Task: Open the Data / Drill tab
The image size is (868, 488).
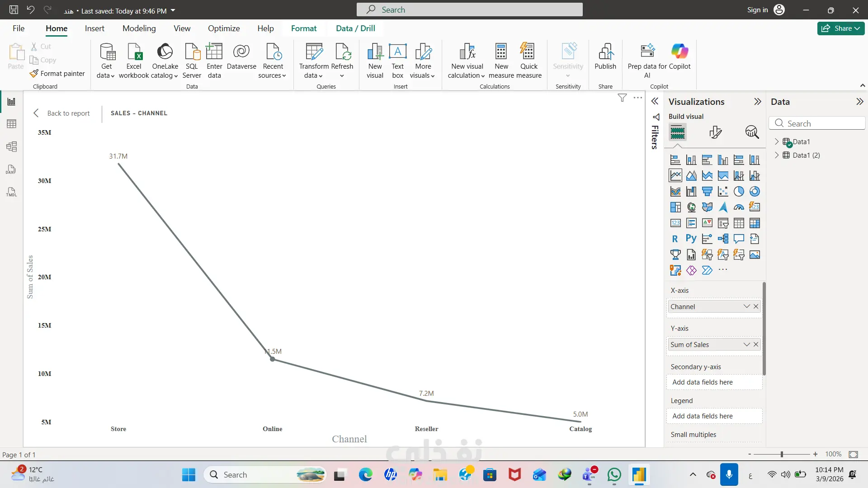Action: (x=355, y=28)
